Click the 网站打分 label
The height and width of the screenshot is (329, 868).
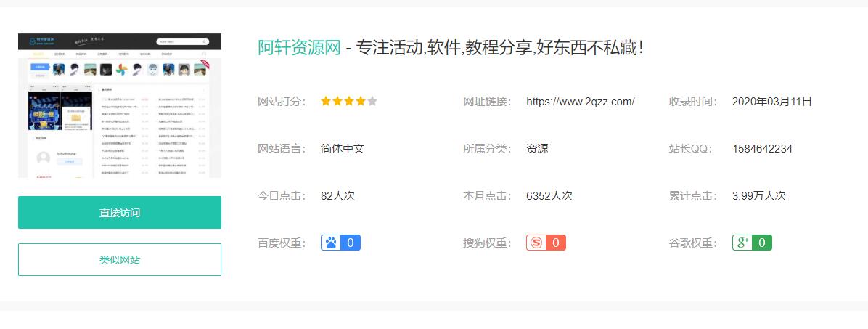(x=282, y=102)
